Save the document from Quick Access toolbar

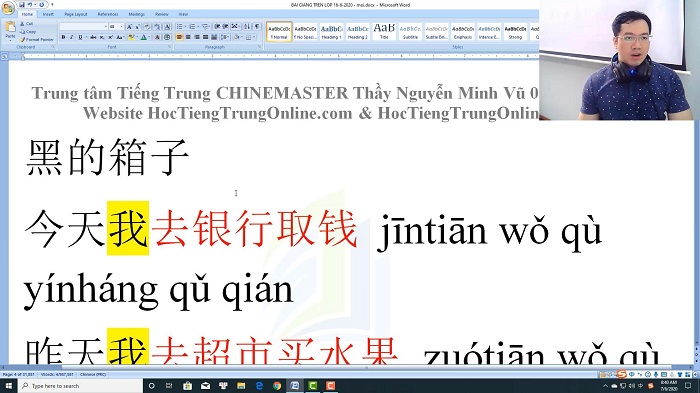pos(22,5)
